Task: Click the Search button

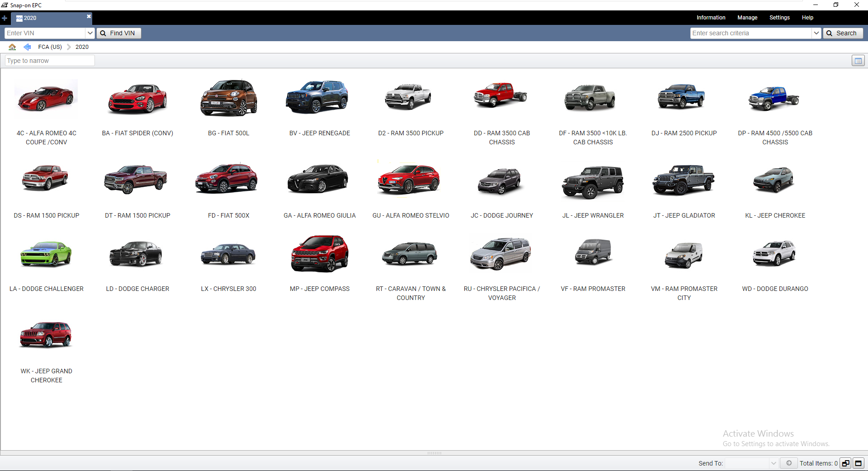Action: (843, 33)
